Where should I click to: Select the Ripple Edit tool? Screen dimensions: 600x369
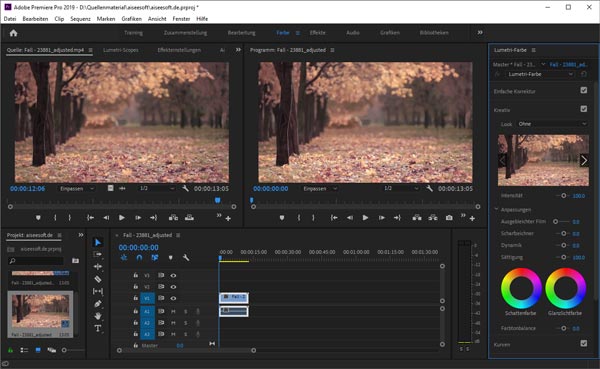click(x=98, y=267)
